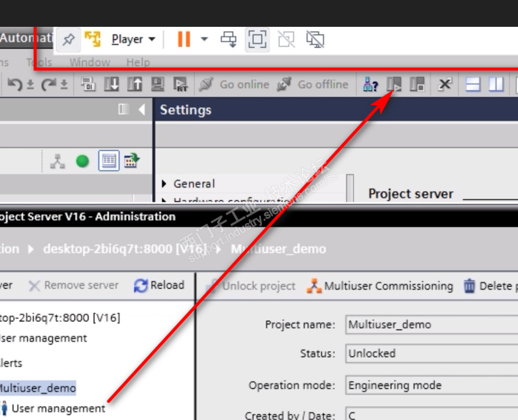Select Multiuser_demo project in tree

(x=38, y=388)
